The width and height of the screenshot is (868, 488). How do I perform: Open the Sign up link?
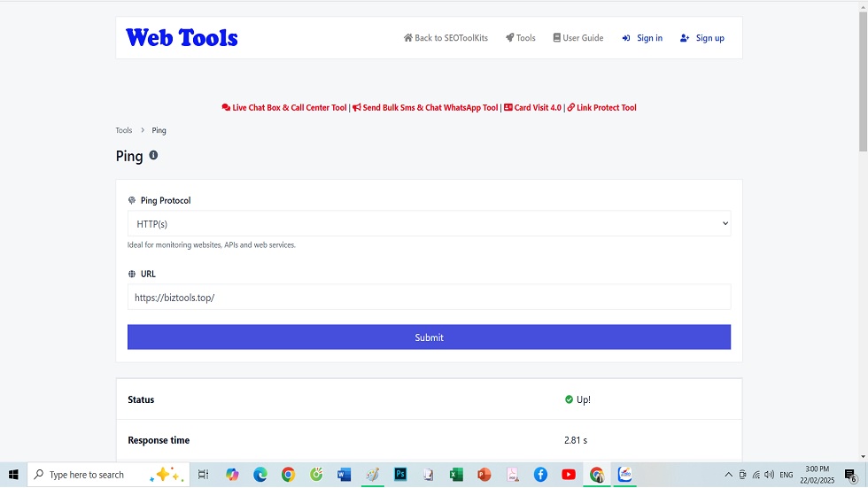point(702,38)
